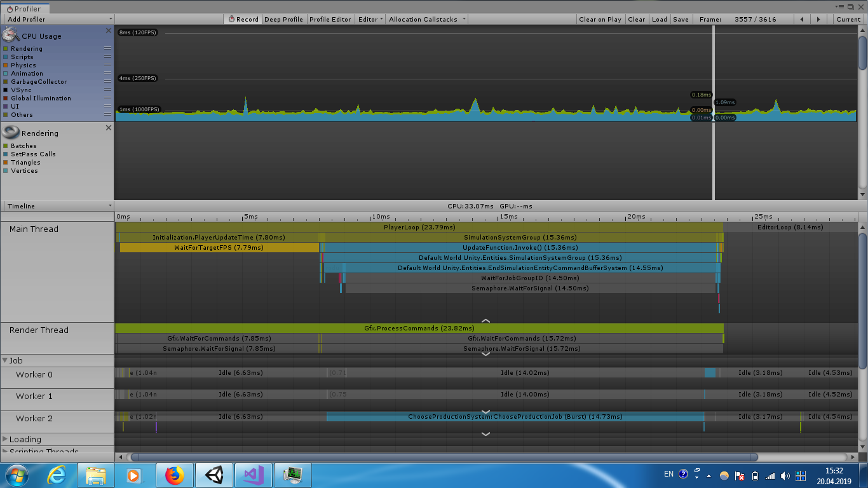This screenshot has height=488, width=868.
Task: Grab the reorder handle for UI category
Action: [107, 107]
